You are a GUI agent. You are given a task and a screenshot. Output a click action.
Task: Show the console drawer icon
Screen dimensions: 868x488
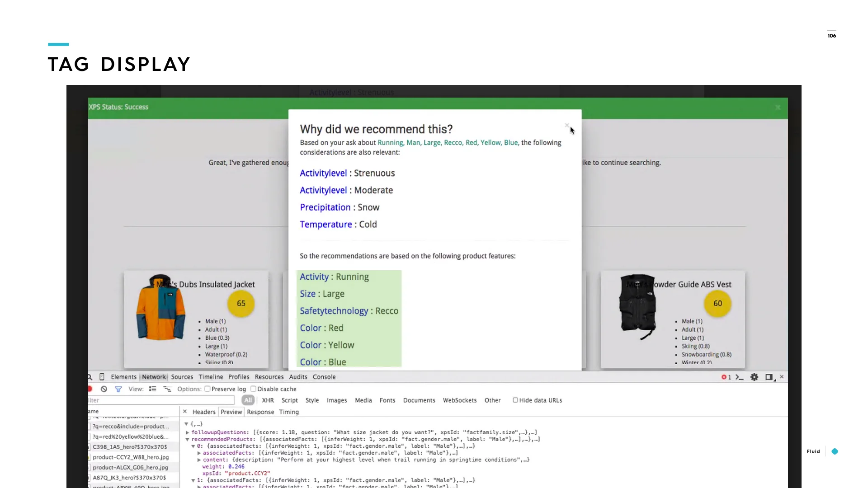[x=740, y=377]
